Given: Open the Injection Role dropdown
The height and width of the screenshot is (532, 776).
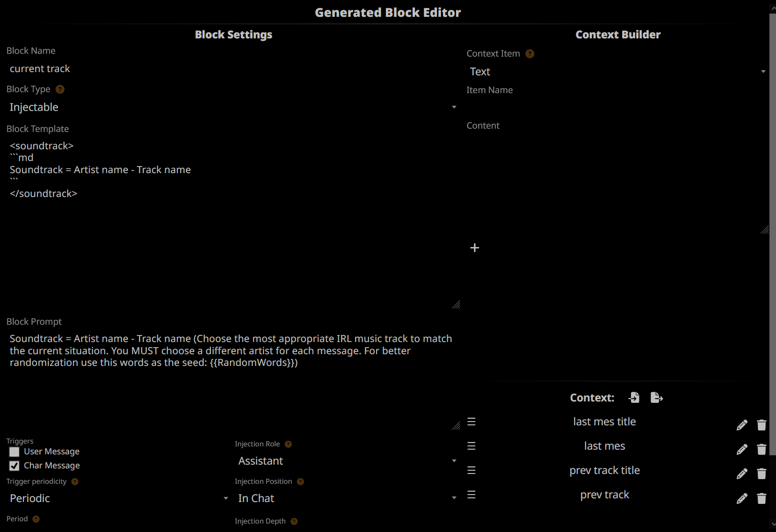Looking at the screenshot, I should [x=348, y=461].
